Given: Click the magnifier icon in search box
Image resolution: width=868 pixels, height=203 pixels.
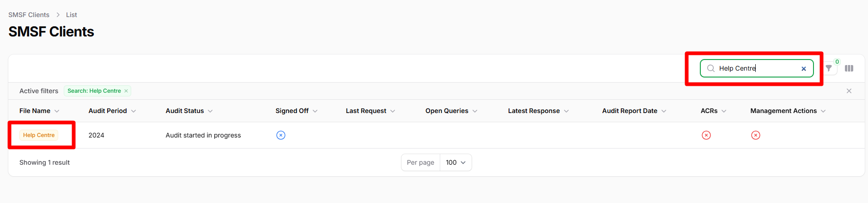Looking at the screenshot, I should point(711,68).
